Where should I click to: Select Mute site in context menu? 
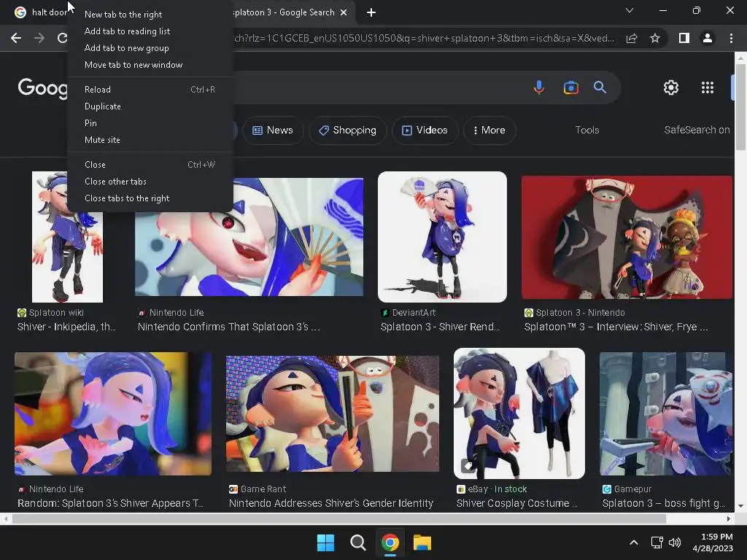150,140
